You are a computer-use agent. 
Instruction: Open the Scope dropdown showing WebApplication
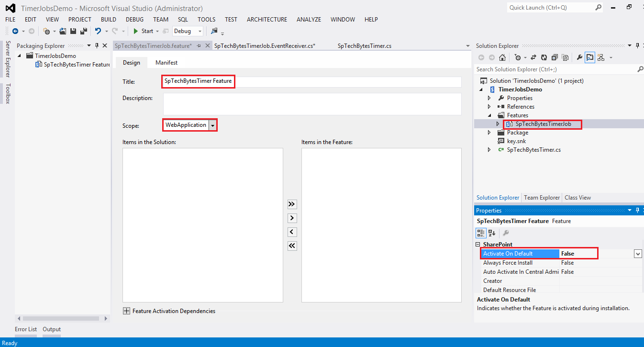pos(212,125)
